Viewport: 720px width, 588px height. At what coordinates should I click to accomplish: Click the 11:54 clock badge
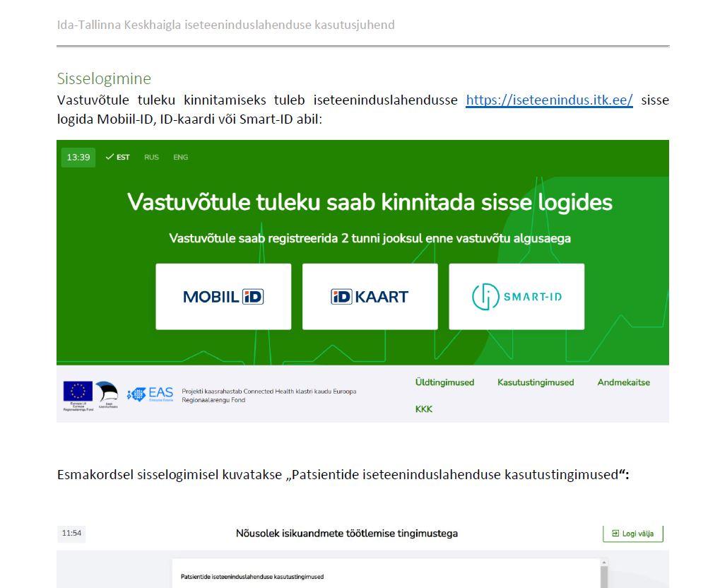coord(71,534)
